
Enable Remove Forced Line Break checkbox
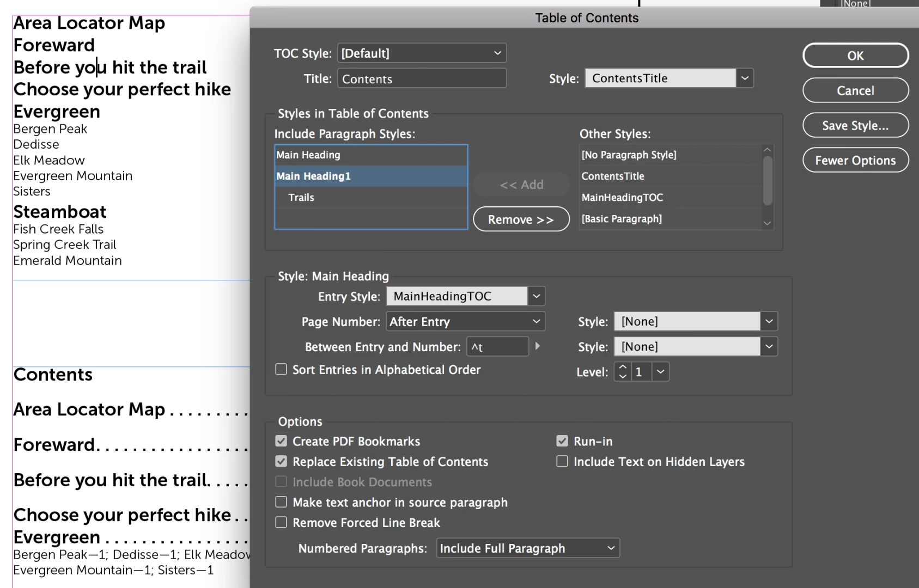281,522
